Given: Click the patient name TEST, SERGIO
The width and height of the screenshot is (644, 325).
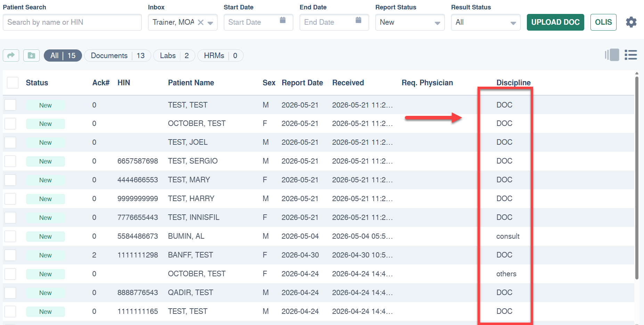Looking at the screenshot, I should pos(193,161).
